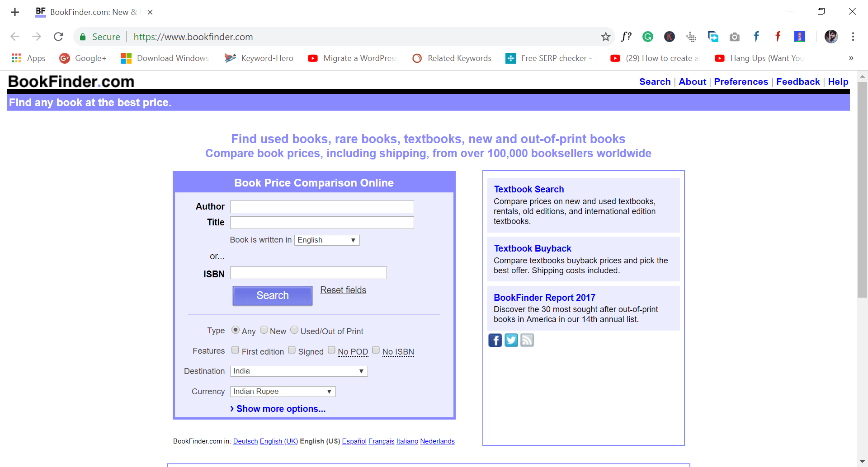Select the Any type radio button
Screen dimensions: 868x467
(235, 330)
